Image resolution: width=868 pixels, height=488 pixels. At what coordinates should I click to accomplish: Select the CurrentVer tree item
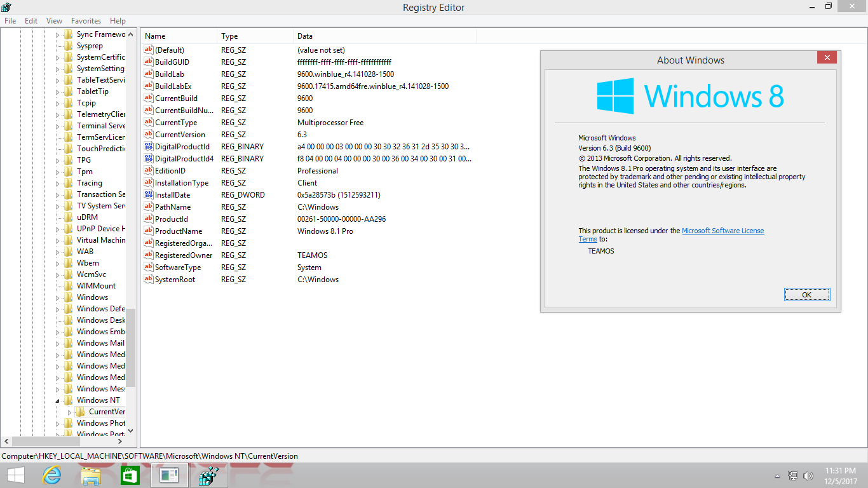coord(107,412)
